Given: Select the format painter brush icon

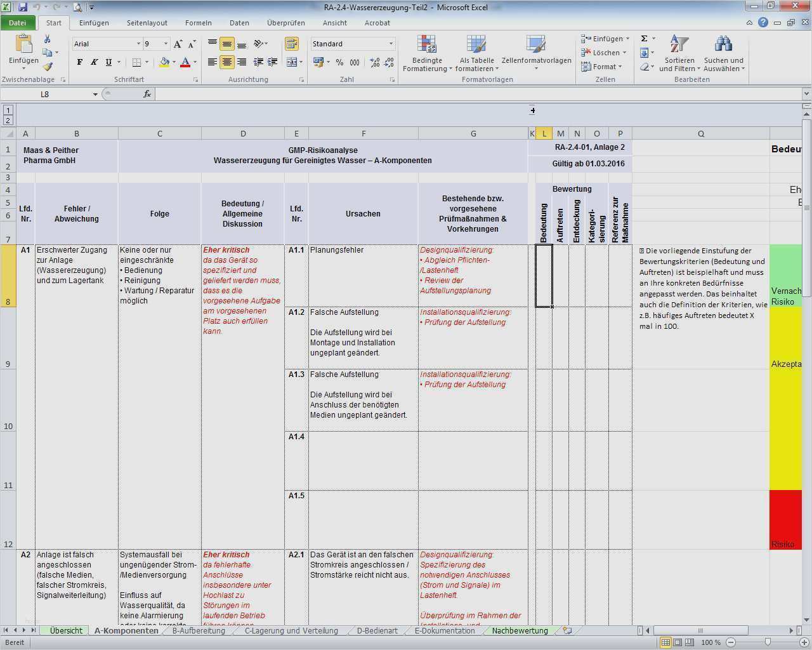Looking at the screenshot, I should click(48, 67).
